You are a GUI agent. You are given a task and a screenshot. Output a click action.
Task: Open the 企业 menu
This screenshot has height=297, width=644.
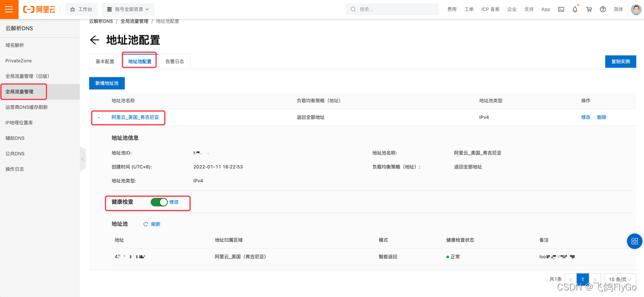(512, 9)
